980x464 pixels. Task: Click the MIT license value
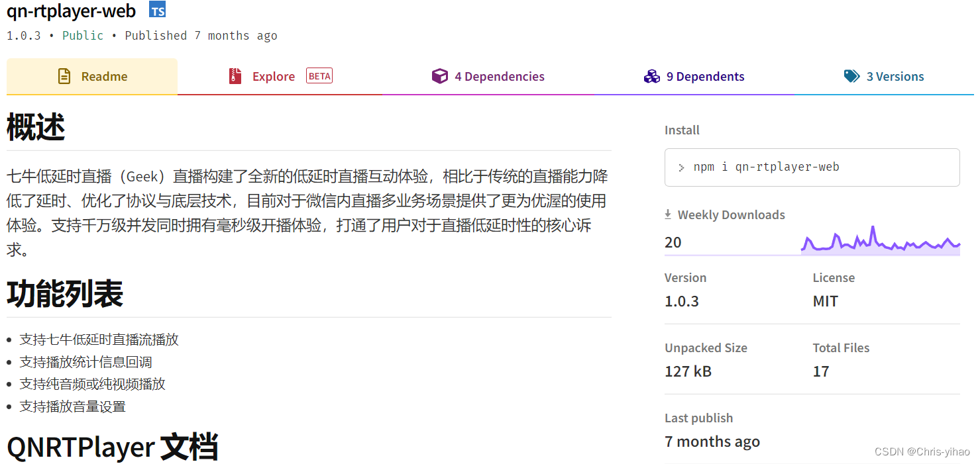826,301
